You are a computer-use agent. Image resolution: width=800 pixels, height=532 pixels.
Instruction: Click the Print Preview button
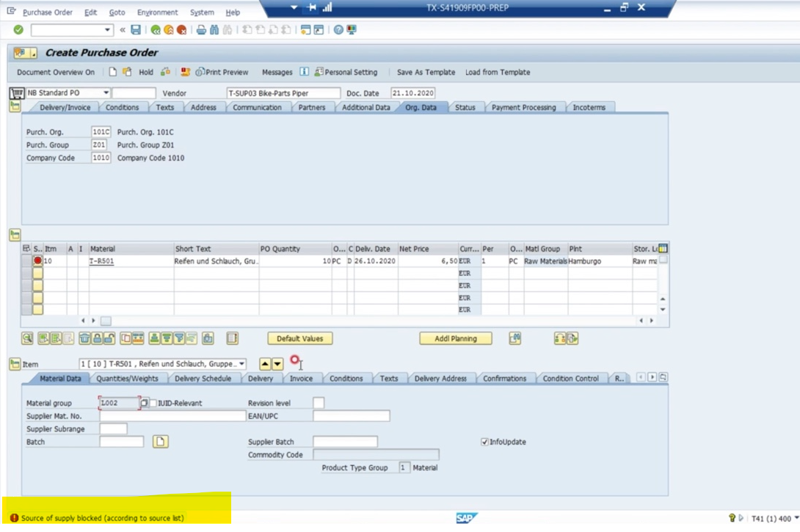tap(222, 72)
